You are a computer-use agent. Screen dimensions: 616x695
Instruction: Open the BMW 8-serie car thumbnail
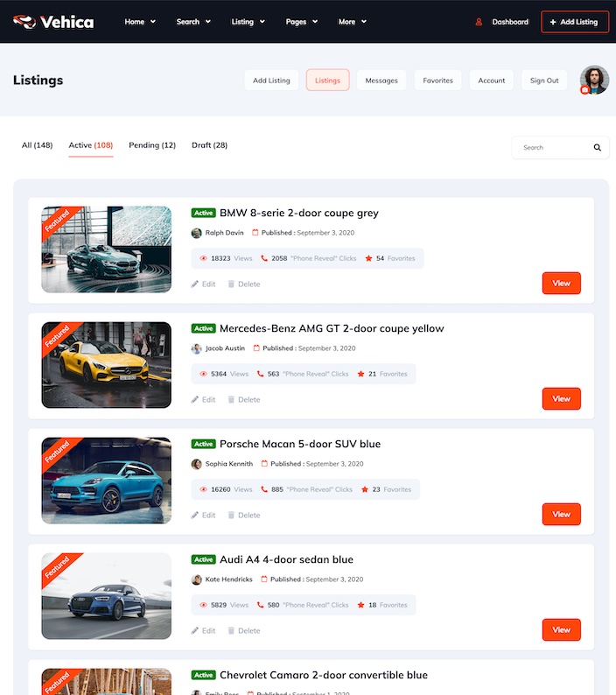coord(107,249)
